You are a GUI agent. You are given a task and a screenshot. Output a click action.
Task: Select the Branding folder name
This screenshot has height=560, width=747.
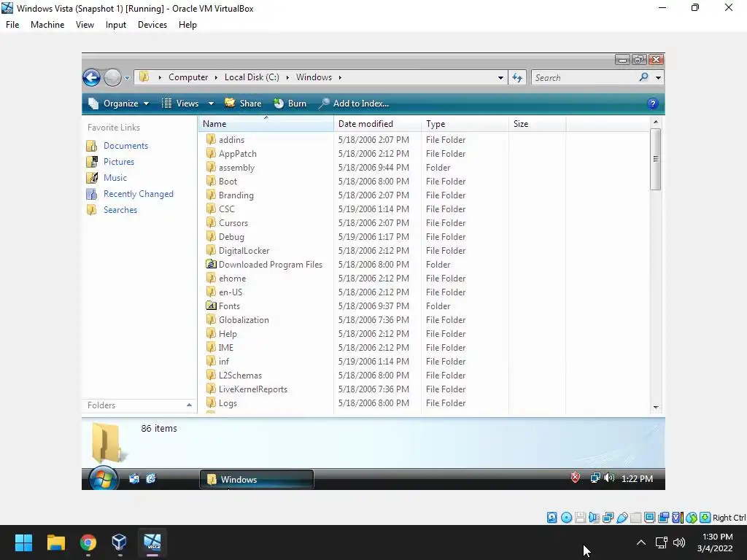236,195
